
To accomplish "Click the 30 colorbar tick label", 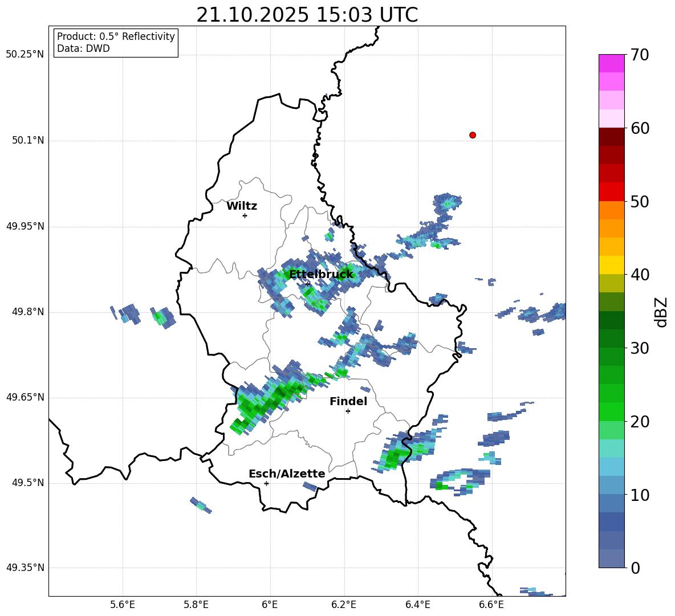I will [640, 348].
